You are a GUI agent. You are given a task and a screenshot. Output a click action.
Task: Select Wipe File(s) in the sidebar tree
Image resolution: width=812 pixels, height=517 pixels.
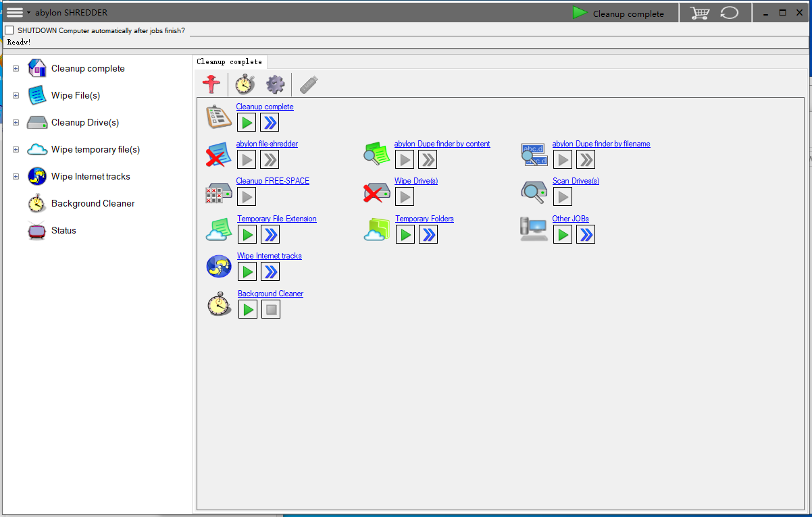coord(76,95)
